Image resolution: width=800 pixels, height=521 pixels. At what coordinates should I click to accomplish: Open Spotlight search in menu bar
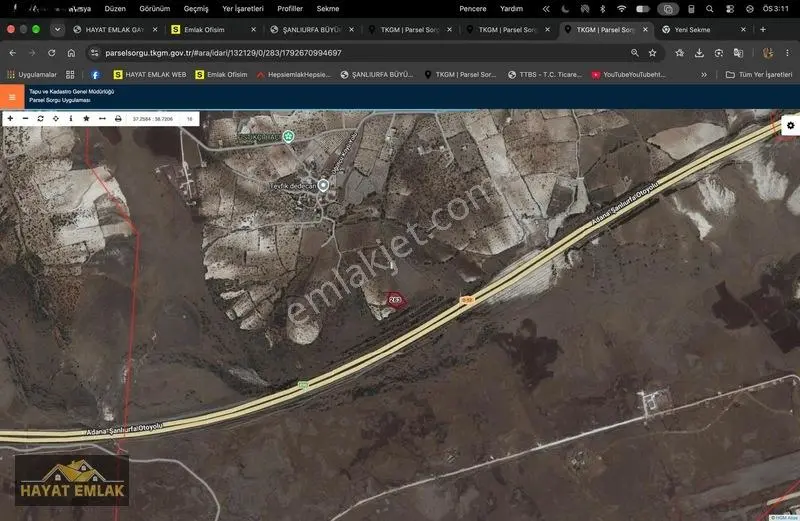pos(710,9)
